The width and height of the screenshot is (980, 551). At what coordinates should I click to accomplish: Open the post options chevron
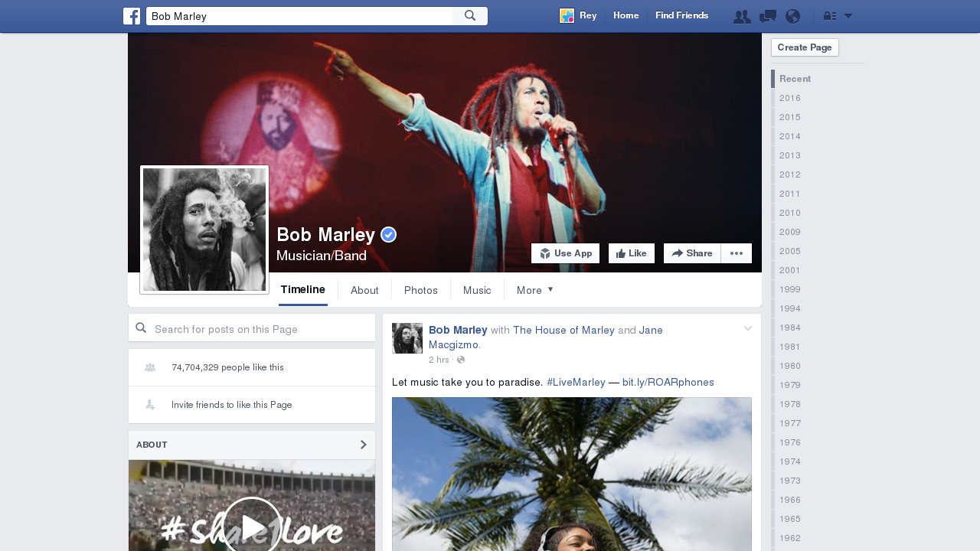coord(748,328)
